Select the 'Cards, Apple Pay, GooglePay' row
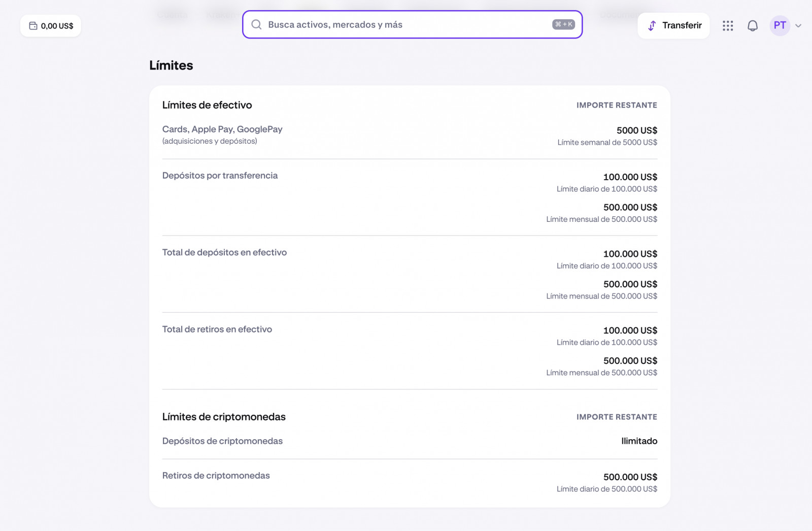This screenshot has width=812, height=531. coord(222,129)
